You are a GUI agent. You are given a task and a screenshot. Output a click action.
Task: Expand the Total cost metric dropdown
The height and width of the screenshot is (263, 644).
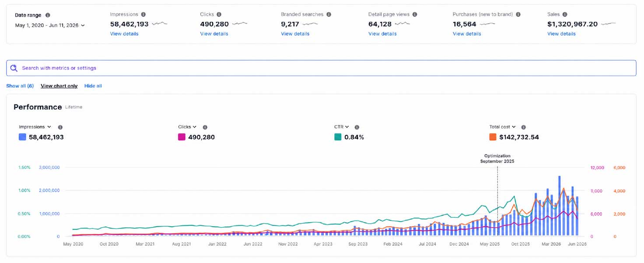502,127
